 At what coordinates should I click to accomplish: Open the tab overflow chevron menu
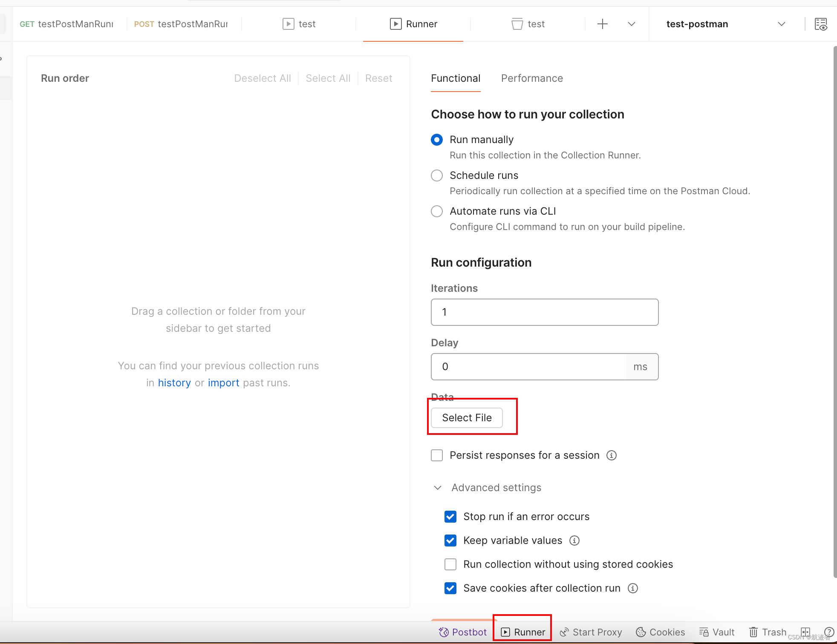(x=632, y=24)
